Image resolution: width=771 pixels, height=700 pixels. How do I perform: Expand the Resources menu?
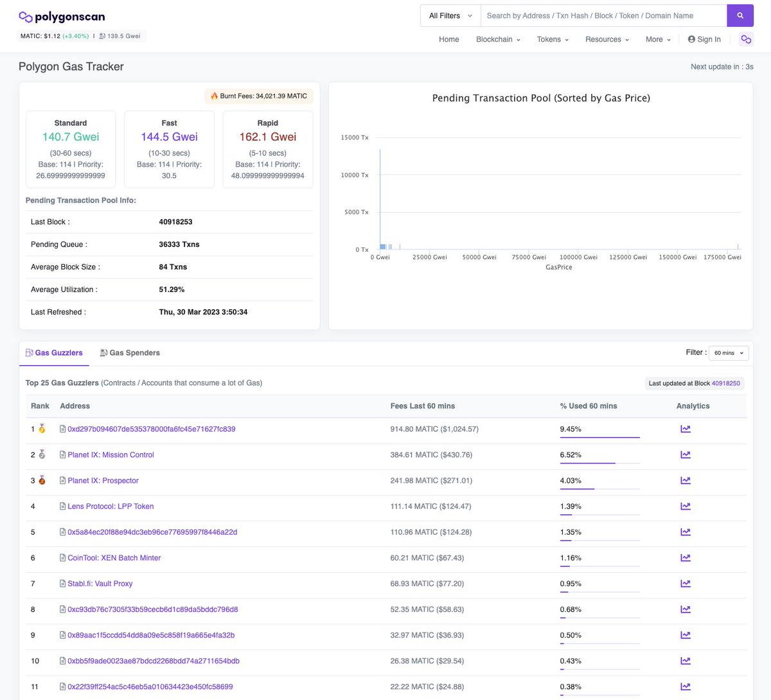pyautogui.click(x=607, y=39)
